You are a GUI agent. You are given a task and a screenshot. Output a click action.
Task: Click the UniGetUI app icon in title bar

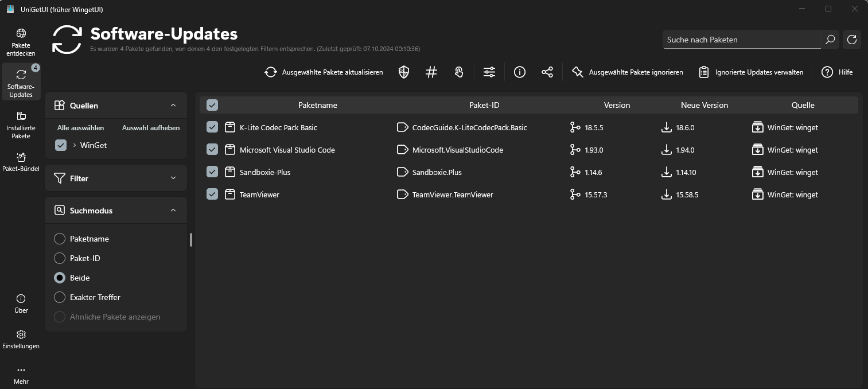(x=10, y=9)
